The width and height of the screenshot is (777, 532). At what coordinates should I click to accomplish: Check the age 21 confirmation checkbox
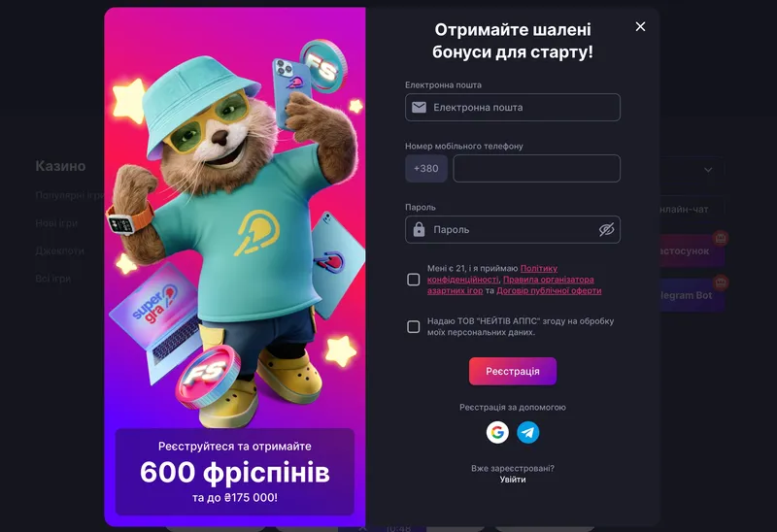pos(414,280)
